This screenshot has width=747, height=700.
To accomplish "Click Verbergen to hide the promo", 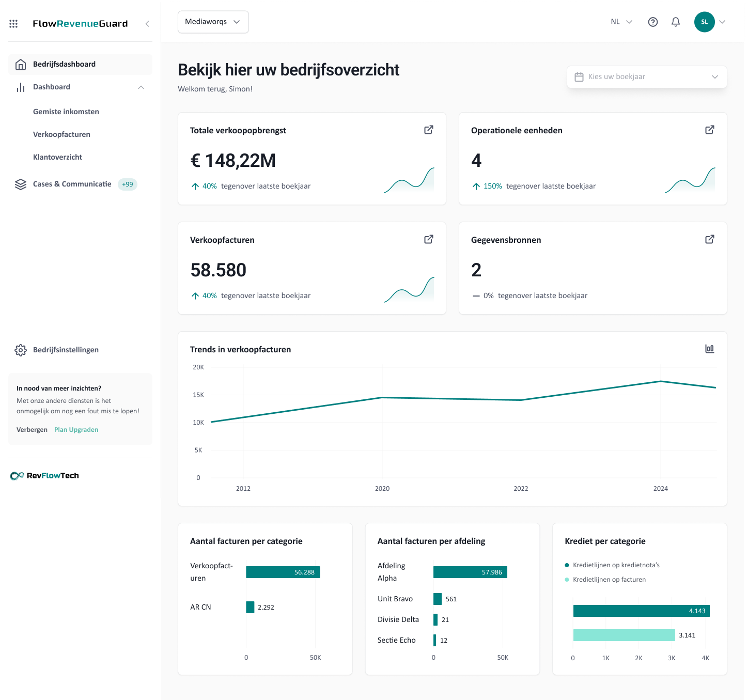I will pos(32,430).
